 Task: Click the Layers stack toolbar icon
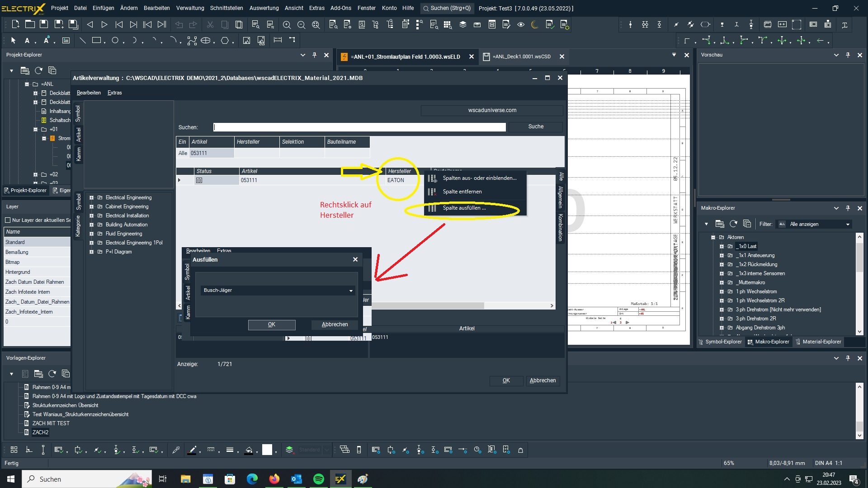463,24
